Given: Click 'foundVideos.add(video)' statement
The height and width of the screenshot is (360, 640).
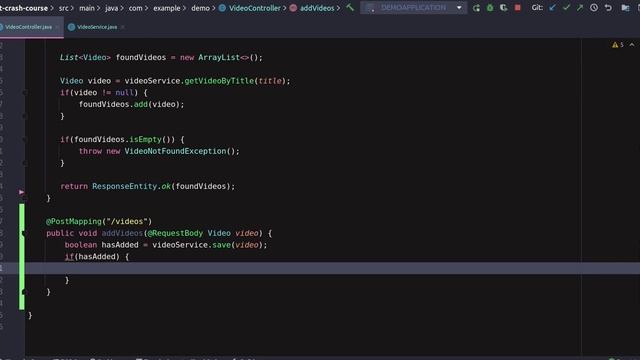Looking at the screenshot, I should click(131, 104).
